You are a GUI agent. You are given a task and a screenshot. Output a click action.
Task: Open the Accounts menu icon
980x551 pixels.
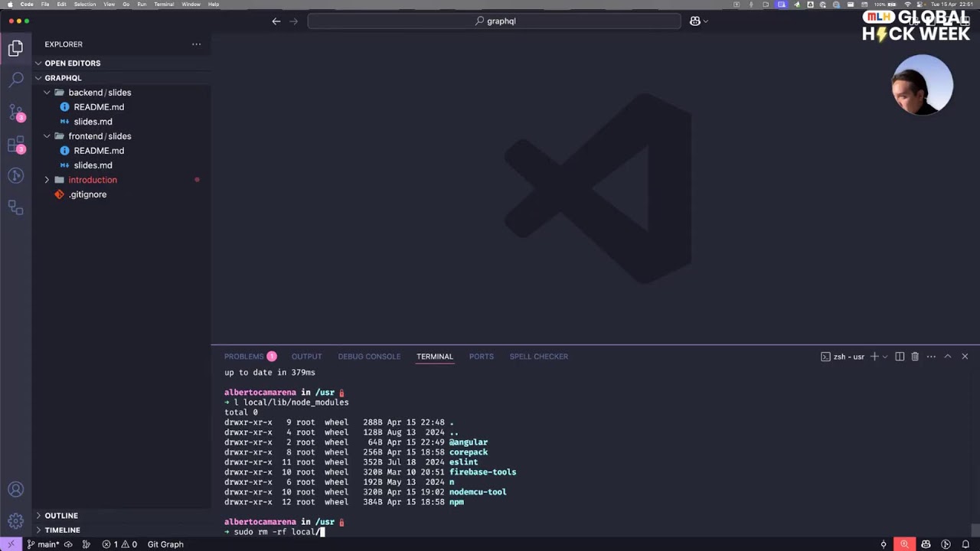[15, 490]
